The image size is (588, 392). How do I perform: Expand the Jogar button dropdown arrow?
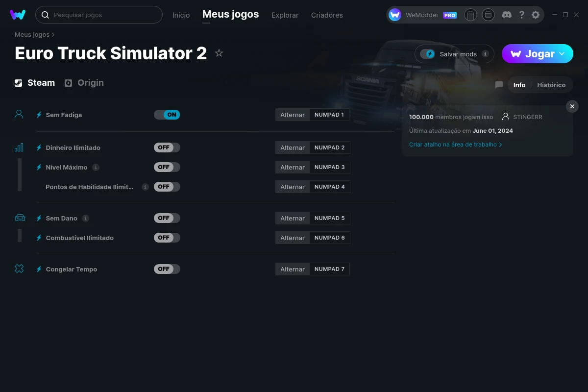tap(562, 53)
